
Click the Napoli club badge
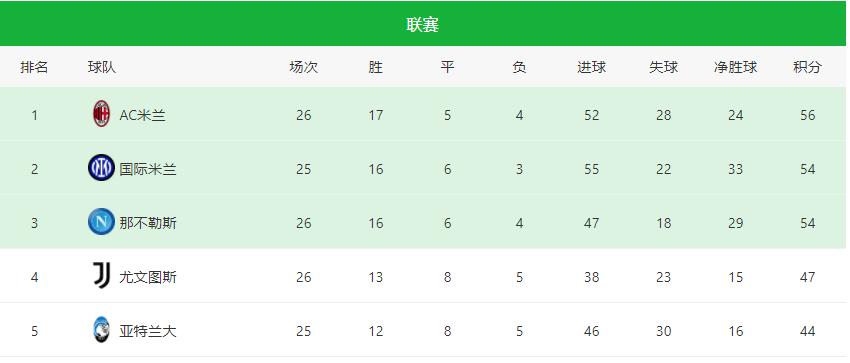[x=101, y=222]
